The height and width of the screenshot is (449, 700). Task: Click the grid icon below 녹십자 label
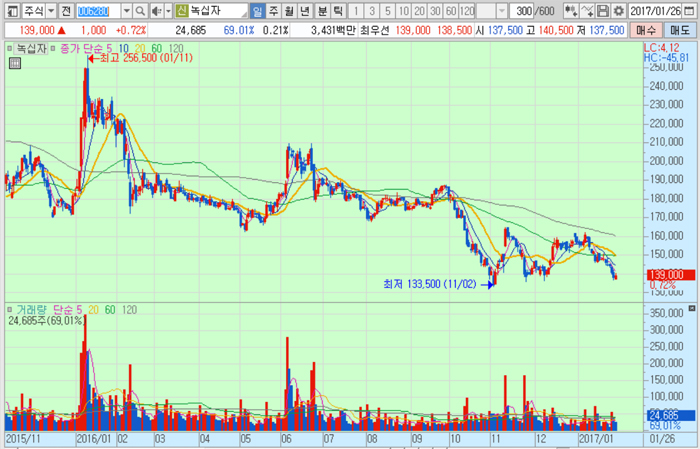(14, 63)
